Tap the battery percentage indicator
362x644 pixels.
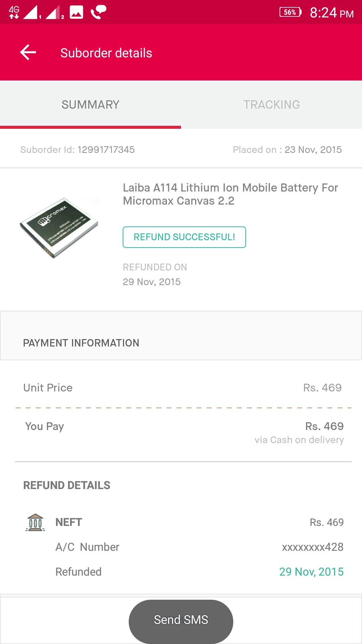(x=290, y=12)
